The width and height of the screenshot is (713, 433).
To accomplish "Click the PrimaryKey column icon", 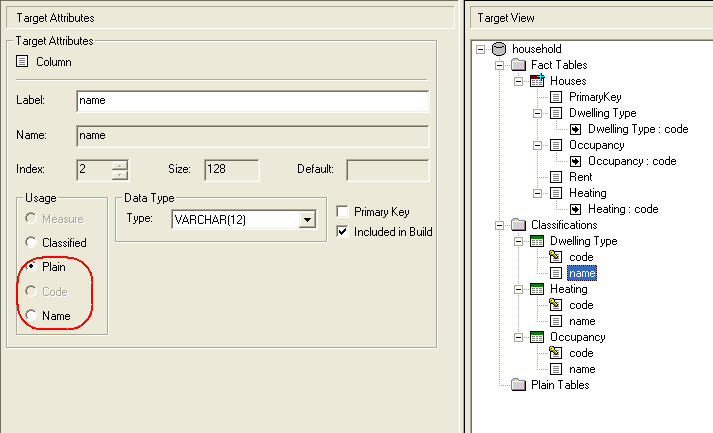I will click(556, 97).
